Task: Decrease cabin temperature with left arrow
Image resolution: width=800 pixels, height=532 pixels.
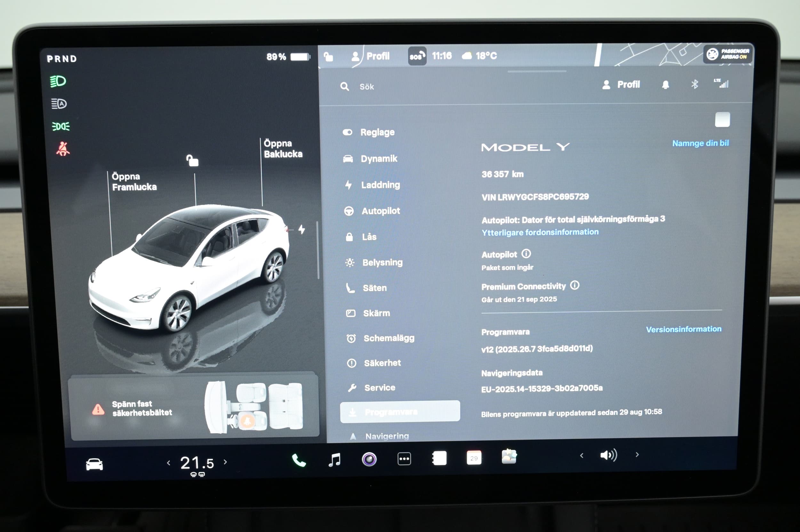Action: click(x=169, y=463)
